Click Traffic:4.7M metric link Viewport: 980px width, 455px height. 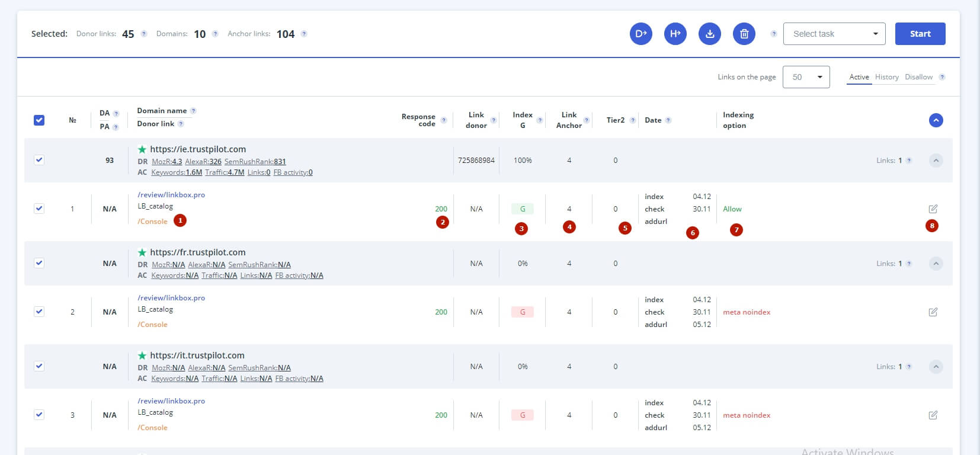[x=225, y=172]
